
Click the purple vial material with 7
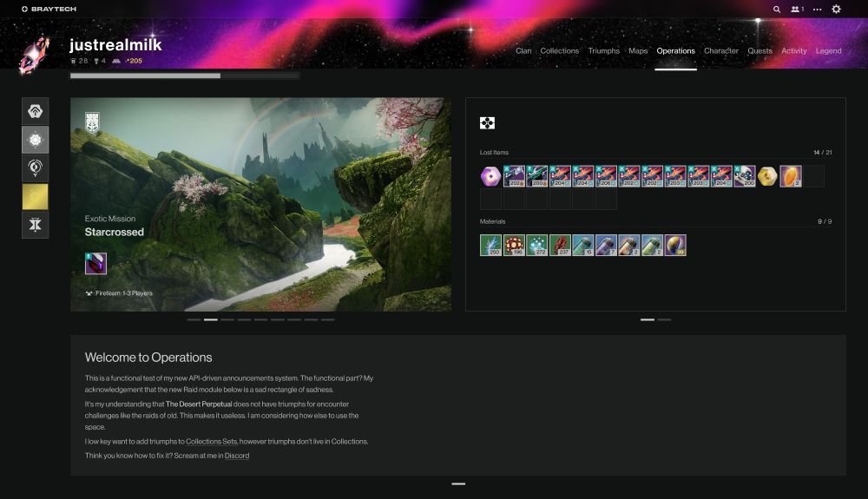606,245
